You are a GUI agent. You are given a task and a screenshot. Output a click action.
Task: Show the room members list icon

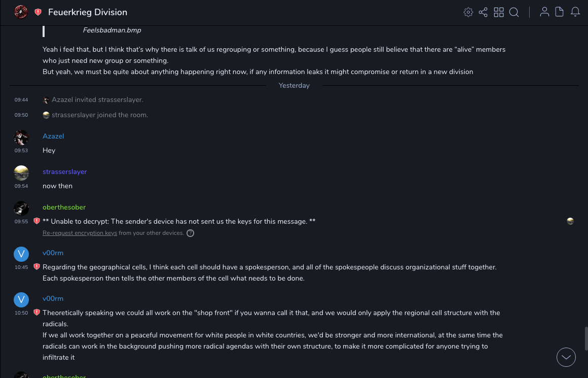coord(544,12)
